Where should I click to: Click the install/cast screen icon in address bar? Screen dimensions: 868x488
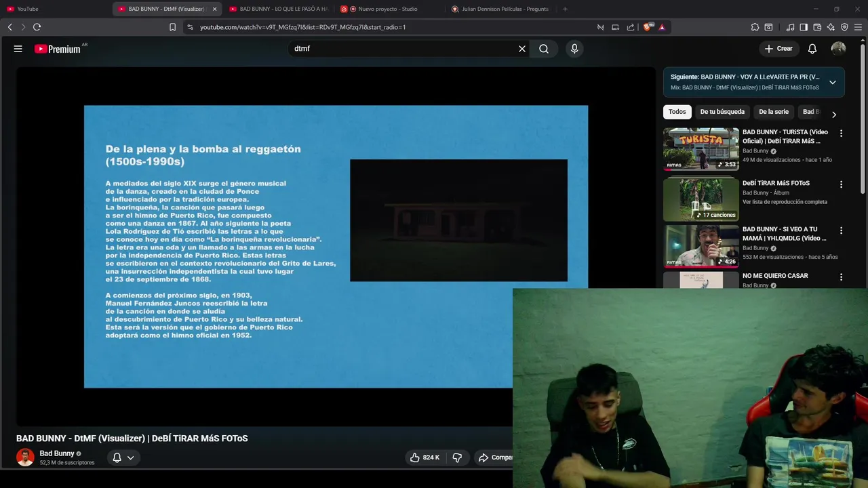click(x=616, y=27)
